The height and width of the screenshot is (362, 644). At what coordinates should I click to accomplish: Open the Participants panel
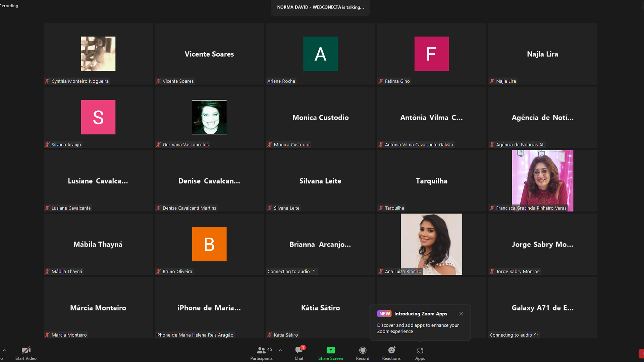click(x=261, y=353)
